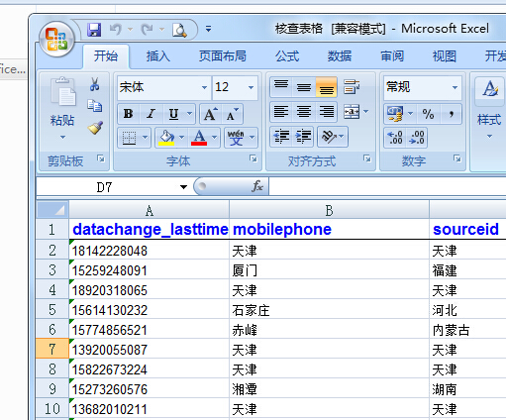Open the font name dropdown
This screenshot has width=506, height=420.
coord(204,87)
